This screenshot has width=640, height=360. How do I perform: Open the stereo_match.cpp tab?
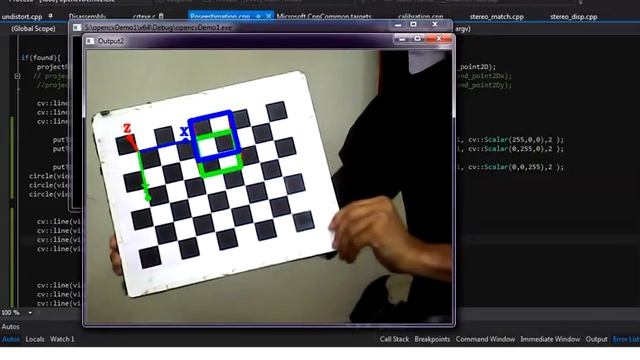(496, 17)
